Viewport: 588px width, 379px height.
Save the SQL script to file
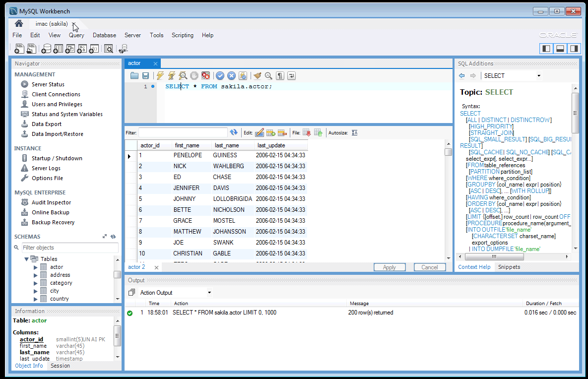tap(146, 76)
